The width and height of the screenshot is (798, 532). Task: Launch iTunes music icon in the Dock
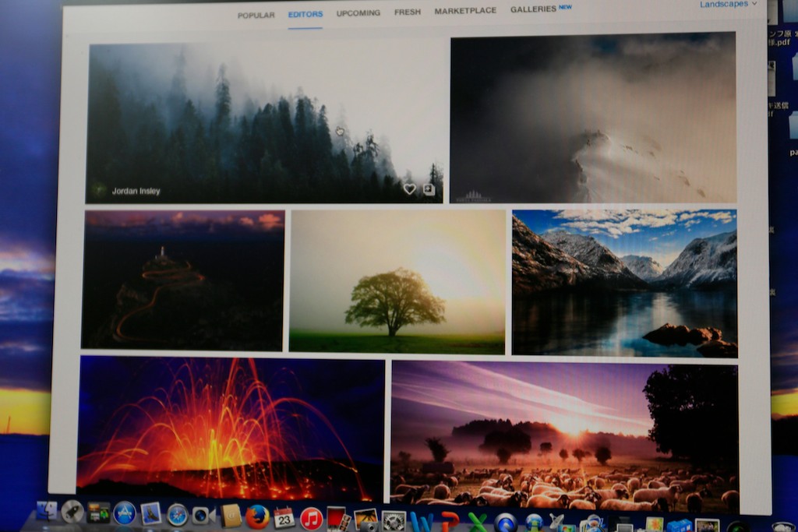312,520
